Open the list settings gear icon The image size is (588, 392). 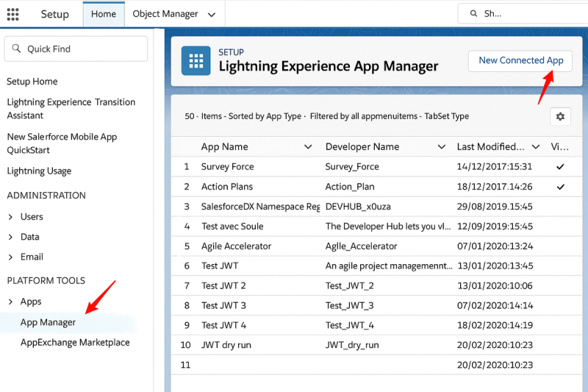click(x=560, y=116)
